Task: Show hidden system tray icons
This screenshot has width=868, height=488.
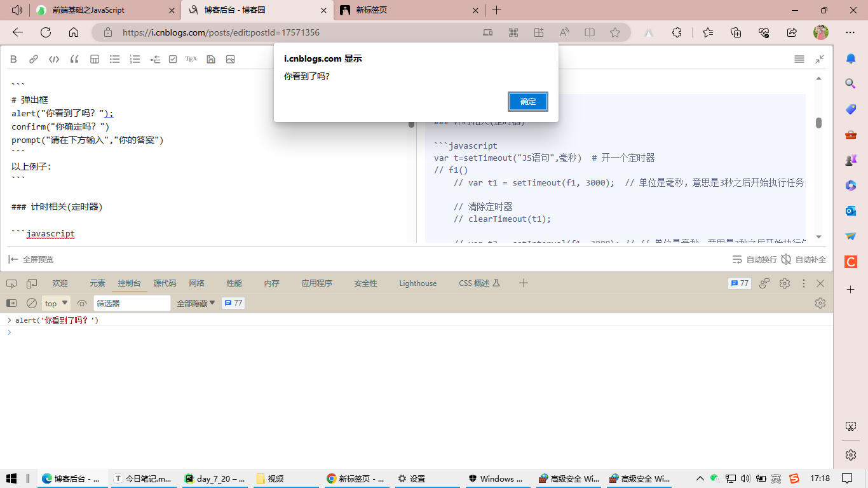Action: (700, 478)
